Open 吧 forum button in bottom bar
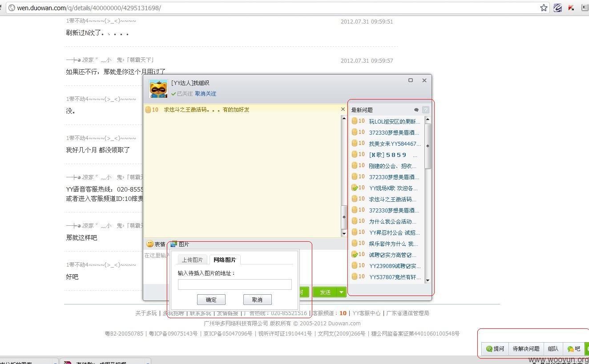The height and width of the screenshot is (364, 589). (x=573, y=348)
